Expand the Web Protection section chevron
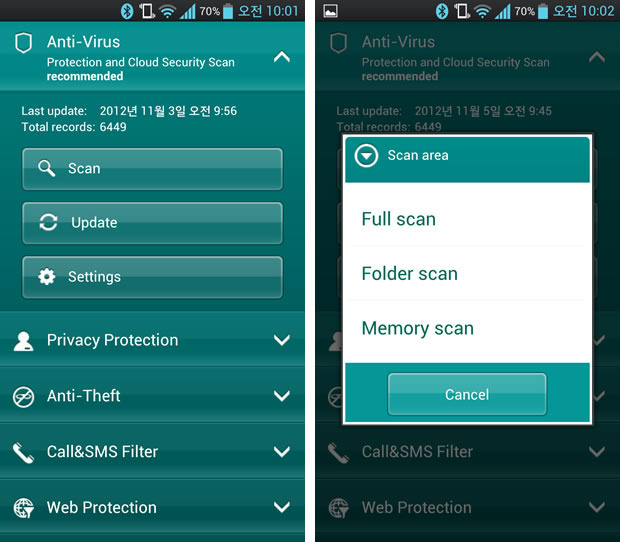620x542 pixels. 282,507
